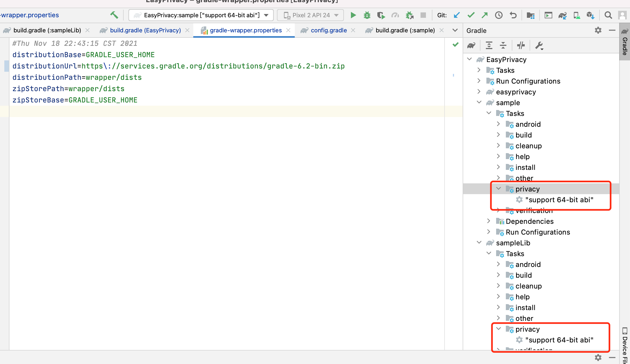Click the inspection green checkmark
This screenshot has height=364, width=630.
click(x=456, y=44)
